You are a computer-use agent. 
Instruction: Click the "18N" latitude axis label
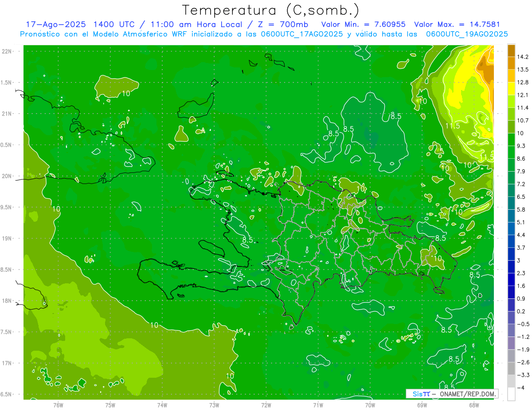coord(7,301)
